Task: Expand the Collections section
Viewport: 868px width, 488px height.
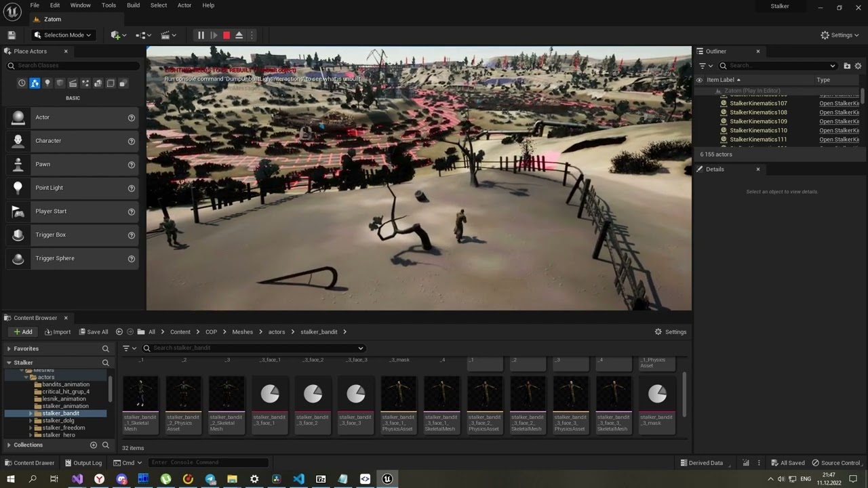Action: 9,445
